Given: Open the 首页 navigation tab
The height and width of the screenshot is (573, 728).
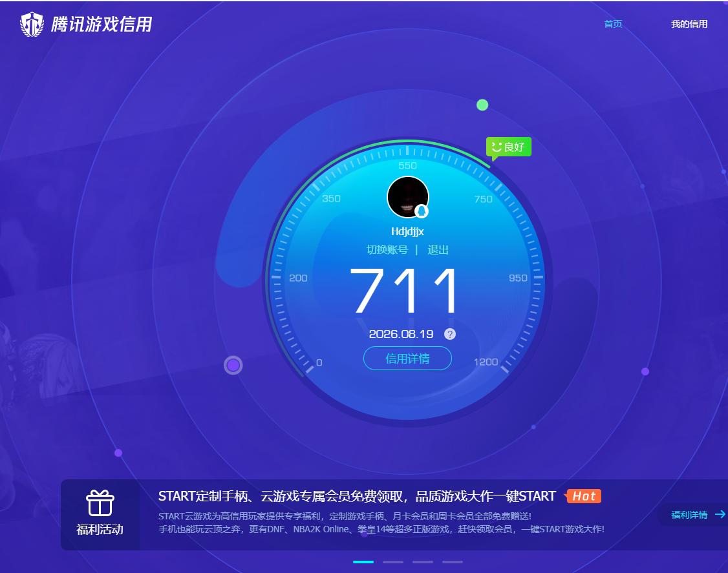Looking at the screenshot, I should [613, 24].
